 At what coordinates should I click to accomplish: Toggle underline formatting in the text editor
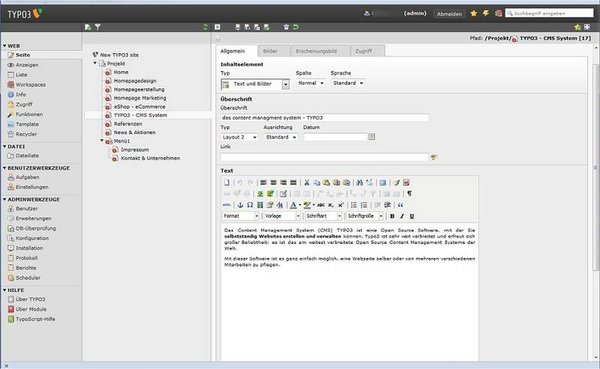tap(412, 216)
